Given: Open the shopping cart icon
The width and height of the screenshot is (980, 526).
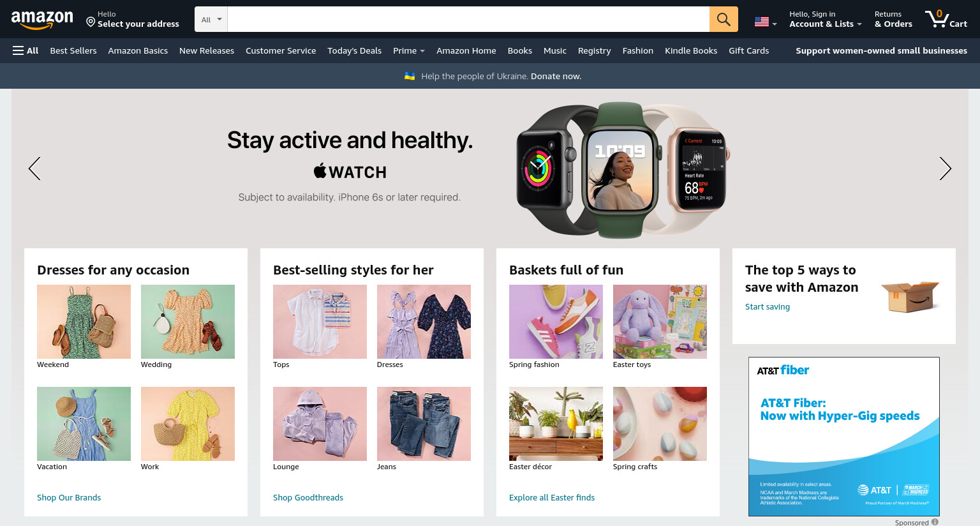Looking at the screenshot, I should (x=946, y=19).
